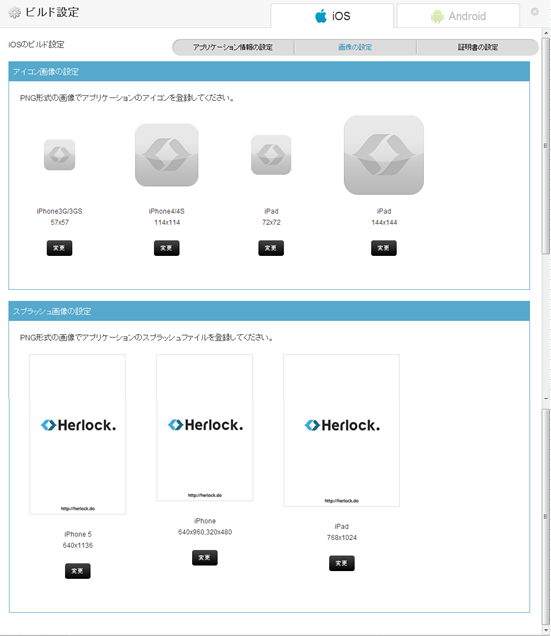Click the Android robot icon

coord(437,16)
